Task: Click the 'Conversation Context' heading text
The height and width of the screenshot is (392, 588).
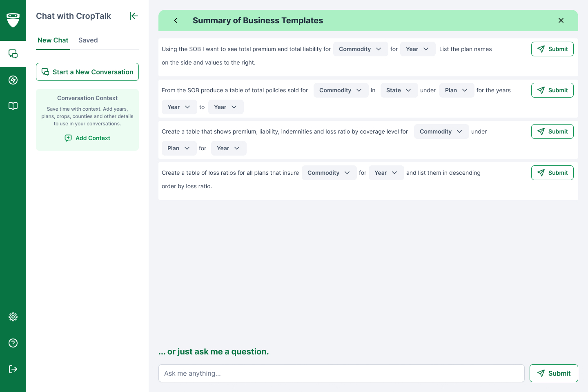Action: (x=87, y=98)
